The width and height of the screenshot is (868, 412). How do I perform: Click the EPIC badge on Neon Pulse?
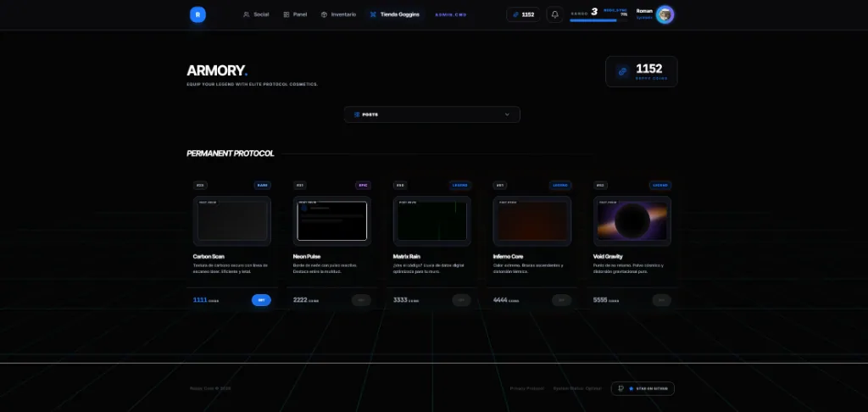[363, 186]
